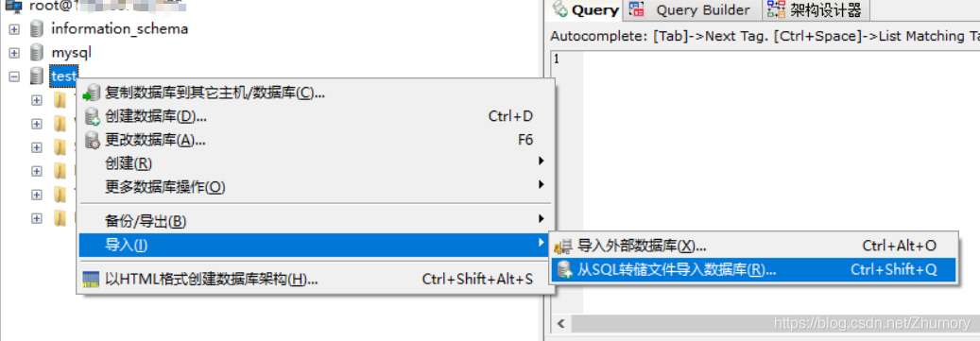Click the import external database icon
The height and width of the screenshot is (341, 980).
point(564,247)
